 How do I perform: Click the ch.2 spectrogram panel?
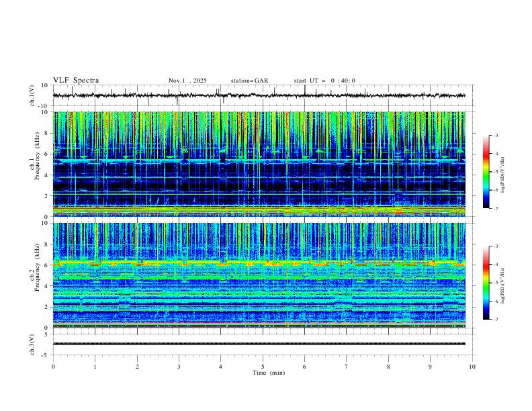[x=259, y=275]
